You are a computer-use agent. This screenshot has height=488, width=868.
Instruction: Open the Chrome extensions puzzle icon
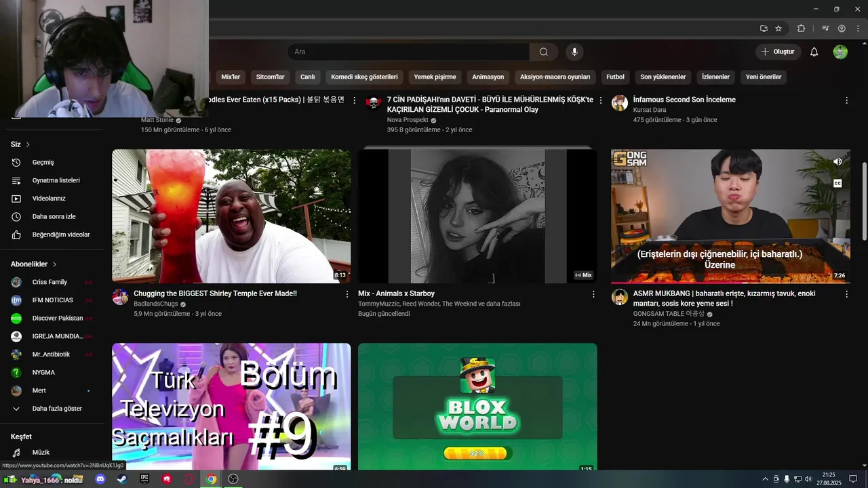tap(801, 28)
